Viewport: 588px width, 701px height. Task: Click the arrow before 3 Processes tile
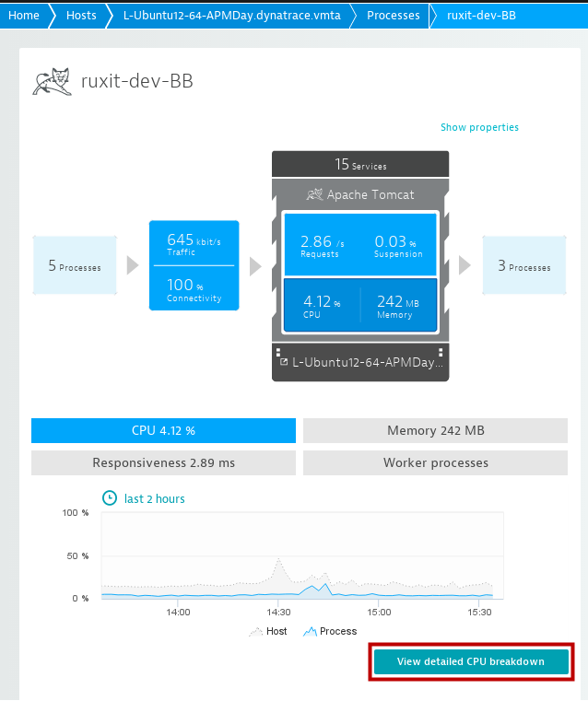point(465,265)
